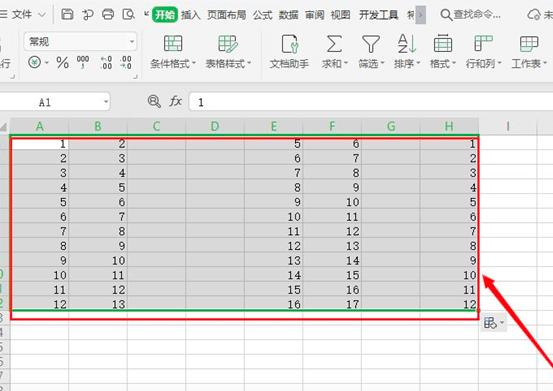This screenshot has height=391, width=553.
Task: Click the Save icon in quick toolbar
Action: coord(67,14)
